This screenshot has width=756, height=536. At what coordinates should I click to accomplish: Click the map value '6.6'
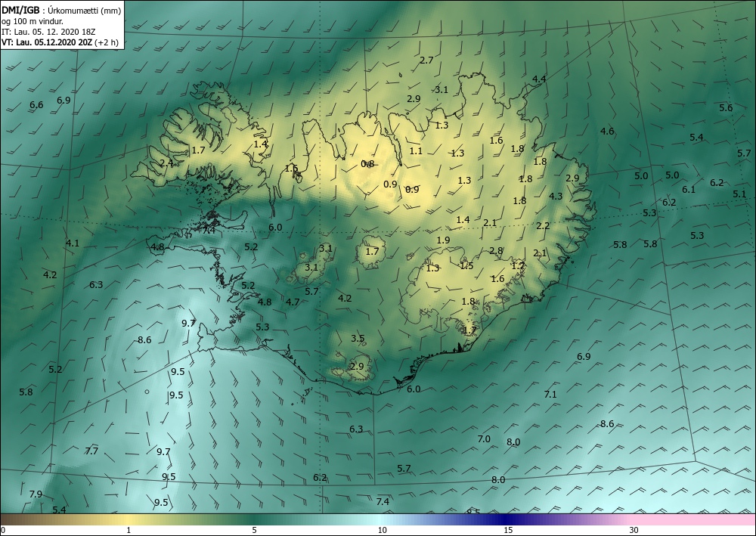click(36, 104)
